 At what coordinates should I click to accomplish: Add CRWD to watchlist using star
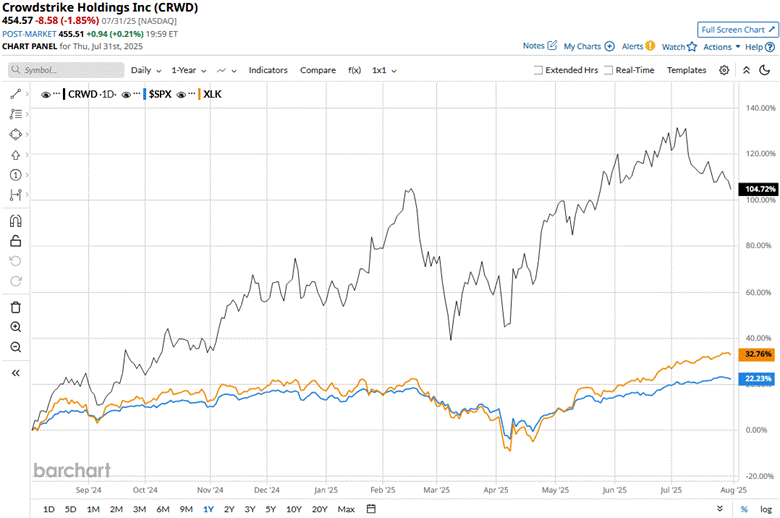pyautogui.click(x=692, y=47)
